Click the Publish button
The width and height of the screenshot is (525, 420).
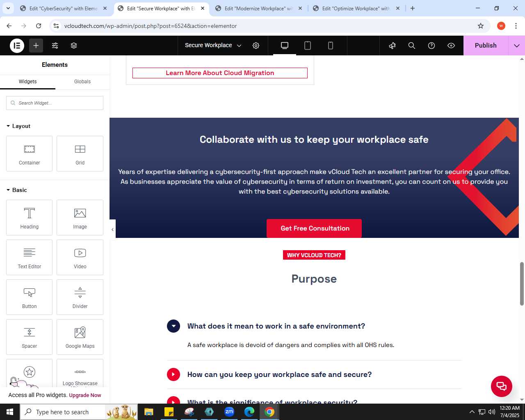pos(486,46)
